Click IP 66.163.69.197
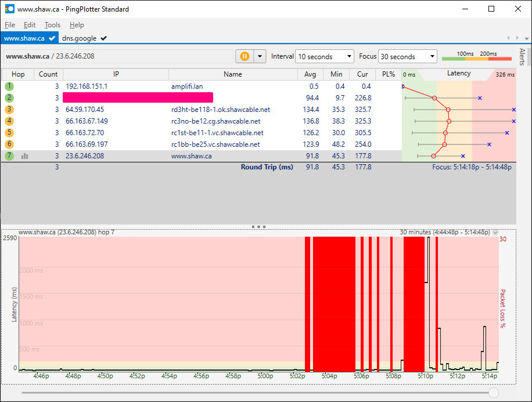The image size is (532, 402). click(x=87, y=144)
